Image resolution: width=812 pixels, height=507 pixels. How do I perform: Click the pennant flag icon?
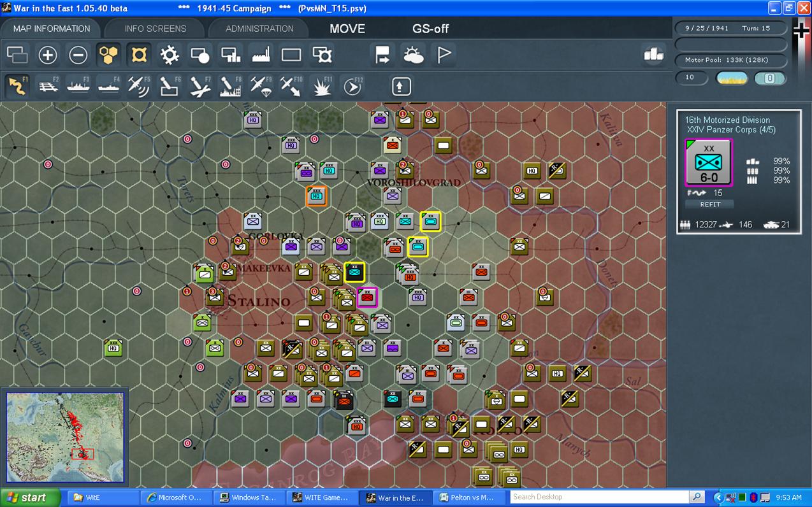point(444,55)
